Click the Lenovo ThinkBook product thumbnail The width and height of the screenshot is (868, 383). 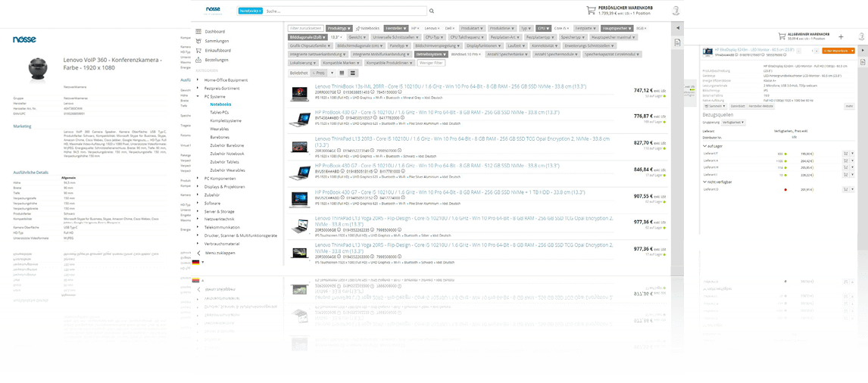[299, 94]
